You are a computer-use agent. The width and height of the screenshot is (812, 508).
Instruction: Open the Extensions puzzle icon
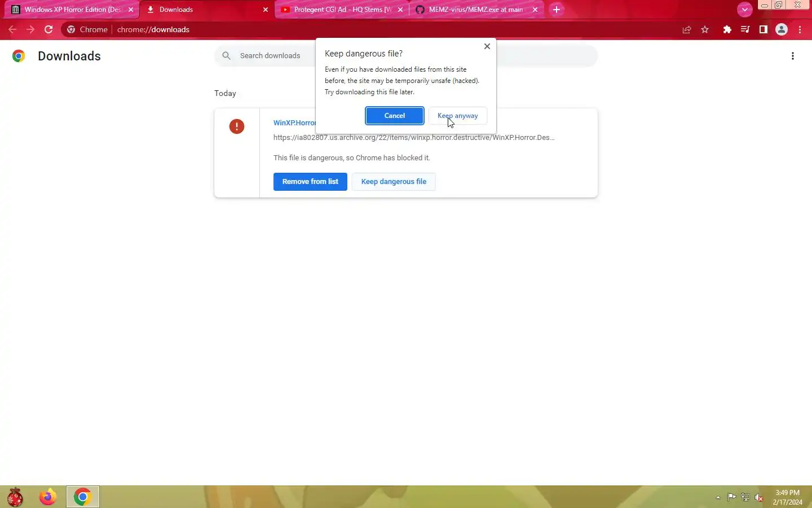[727, 29]
